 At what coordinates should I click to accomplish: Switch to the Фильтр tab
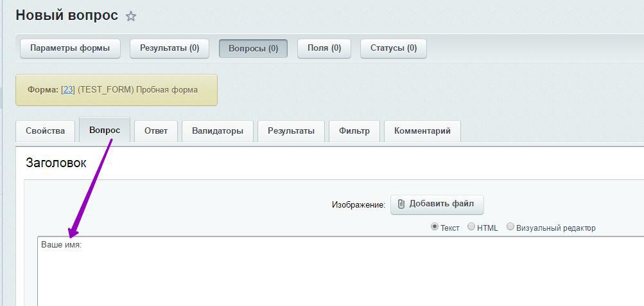(x=354, y=131)
